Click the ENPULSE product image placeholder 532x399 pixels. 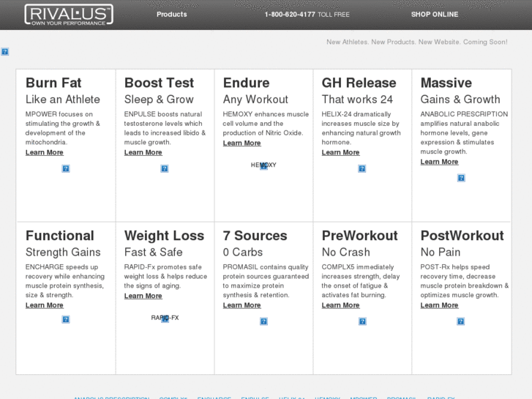pos(165,168)
